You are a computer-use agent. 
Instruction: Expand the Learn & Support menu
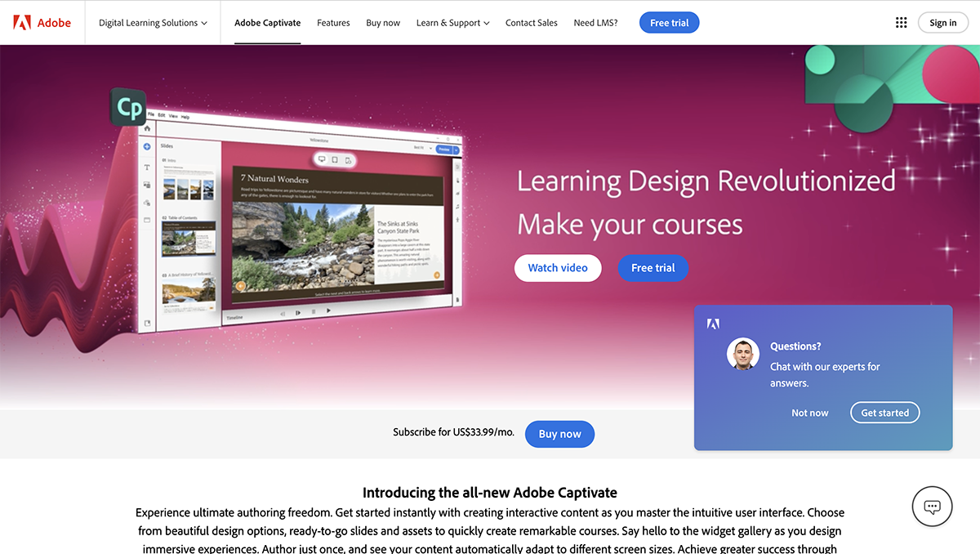coord(452,23)
